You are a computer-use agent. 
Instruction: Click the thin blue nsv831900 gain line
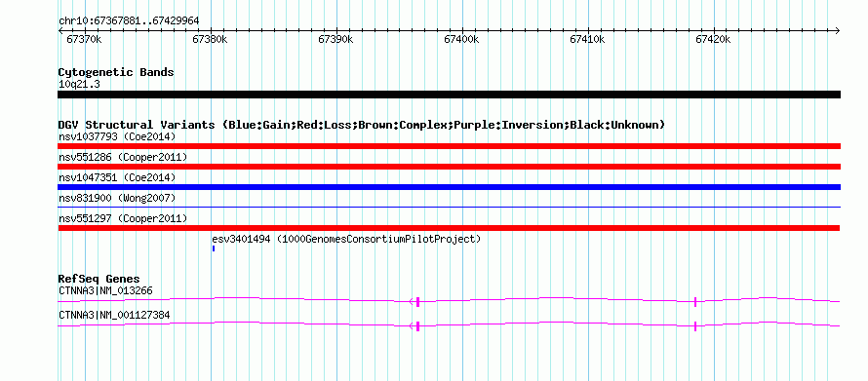pyautogui.click(x=449, y=207)
